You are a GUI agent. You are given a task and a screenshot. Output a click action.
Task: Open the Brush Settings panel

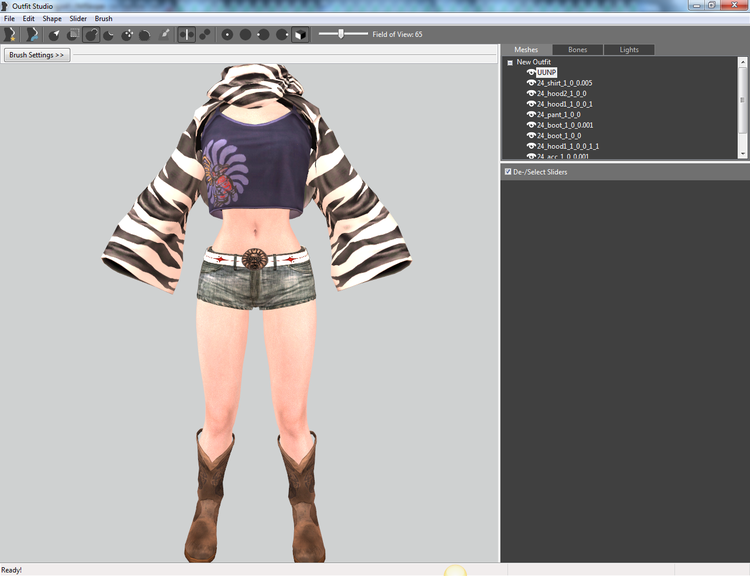pos(37,55)
